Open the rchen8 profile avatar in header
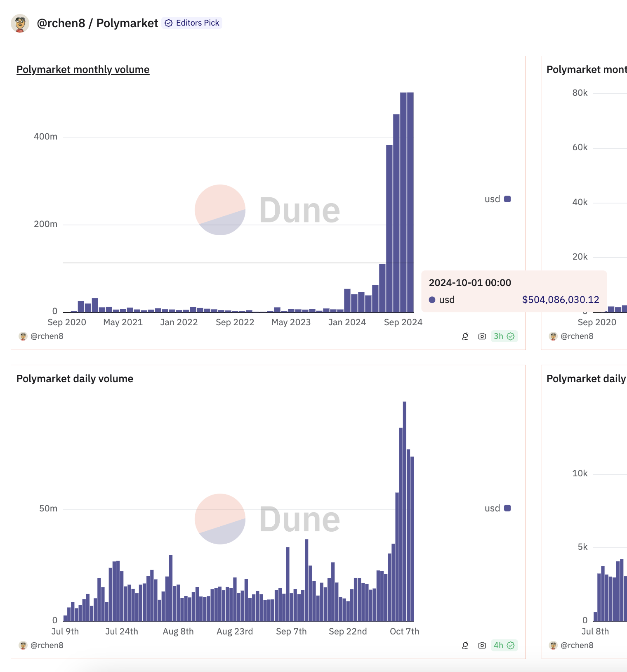The height and width of the screenshot is (672, 627). click(x=20, y=23)
